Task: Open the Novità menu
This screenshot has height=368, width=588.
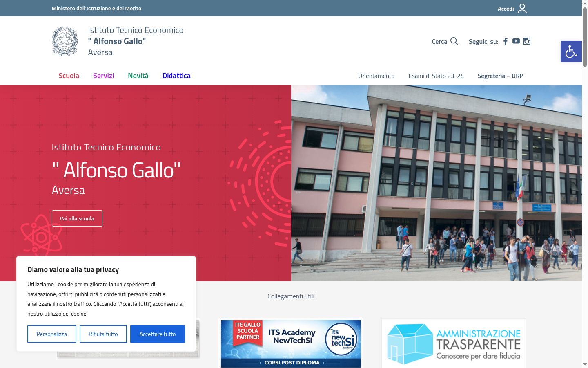Action: [138, 76]
